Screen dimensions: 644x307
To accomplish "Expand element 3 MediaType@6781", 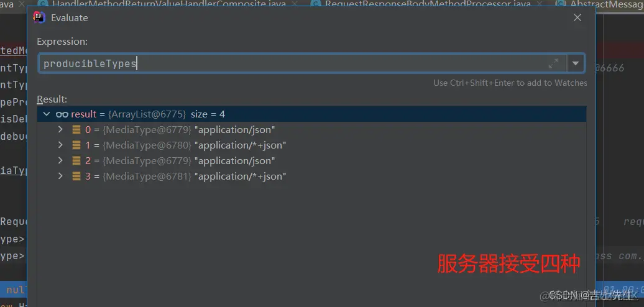I will point(60,176).
